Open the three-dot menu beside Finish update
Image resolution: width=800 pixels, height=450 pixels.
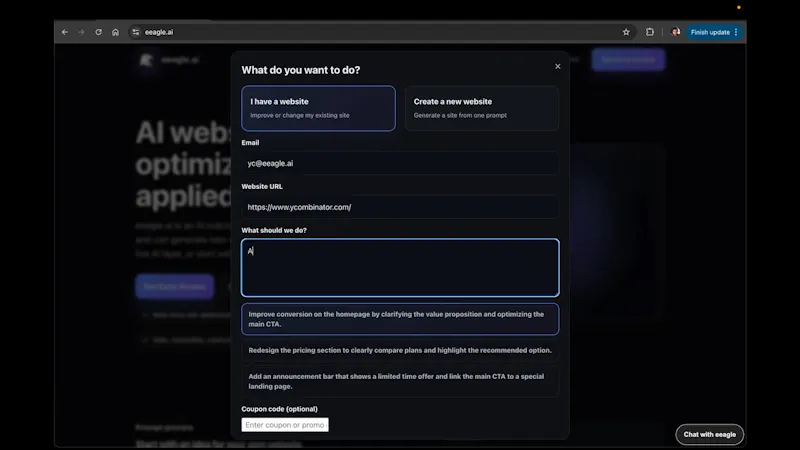click(x=736, y=32)
